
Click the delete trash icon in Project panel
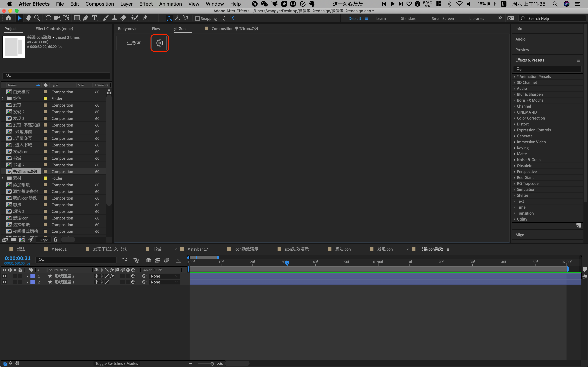click(x=56, y=240)
